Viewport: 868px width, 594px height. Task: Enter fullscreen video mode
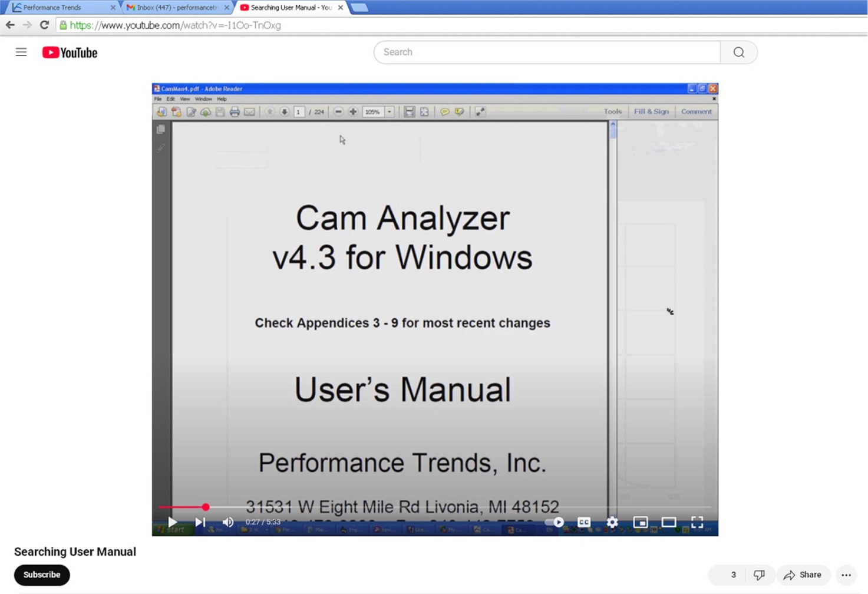click(697, 522)
